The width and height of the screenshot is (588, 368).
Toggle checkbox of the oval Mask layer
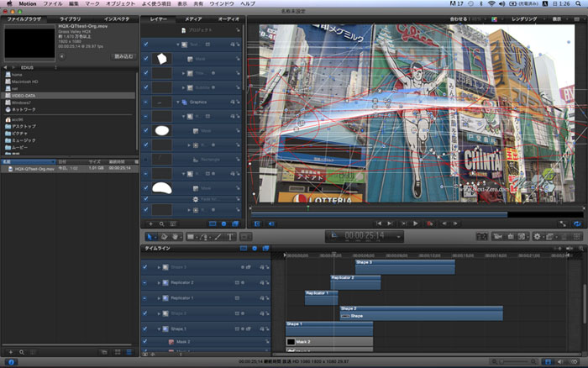click(x=146, y=130)
